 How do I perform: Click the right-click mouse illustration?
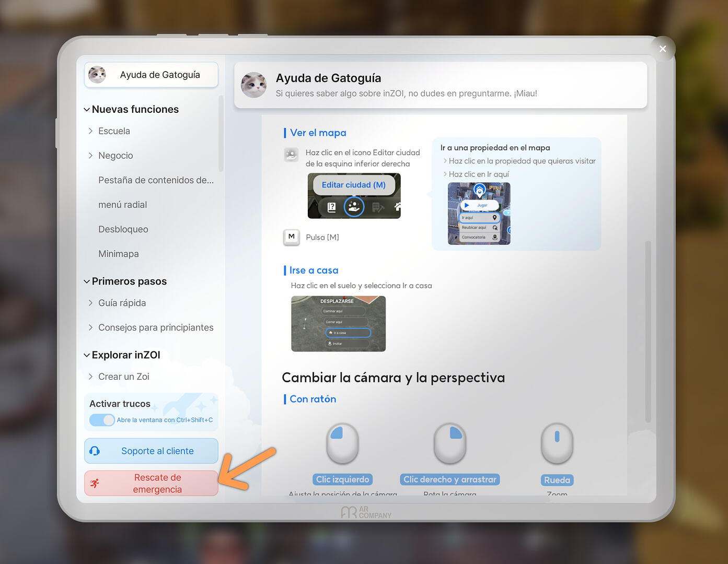coord(449,443)
